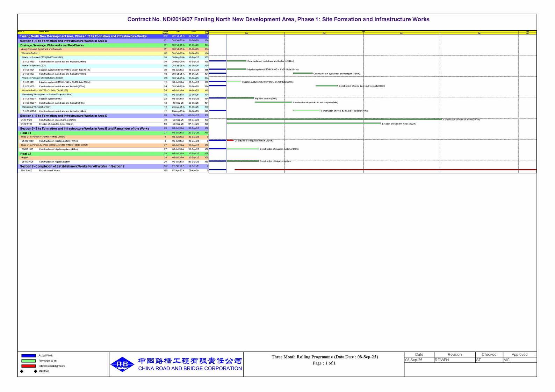Screen dimensions: 555x392
Task: Click the Revision cell RDWPH
Action: (x=454, y=360)
